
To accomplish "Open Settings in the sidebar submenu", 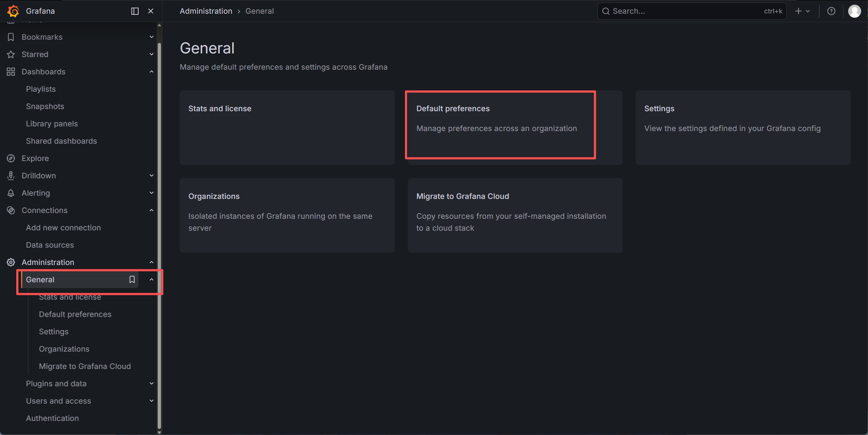I will 54,332.
